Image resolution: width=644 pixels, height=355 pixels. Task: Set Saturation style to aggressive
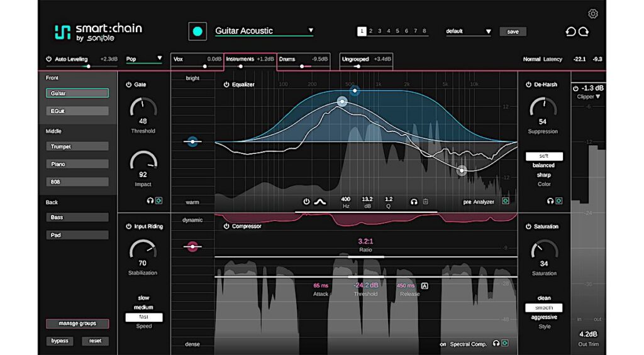click(544, 317)
